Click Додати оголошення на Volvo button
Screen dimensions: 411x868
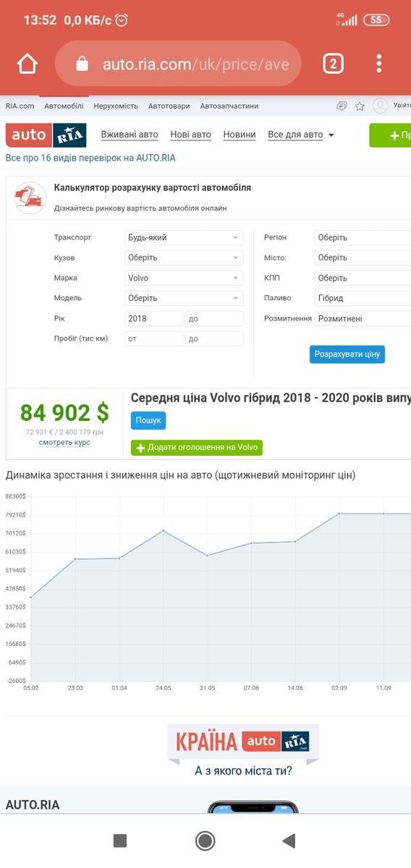click(197, 448)
